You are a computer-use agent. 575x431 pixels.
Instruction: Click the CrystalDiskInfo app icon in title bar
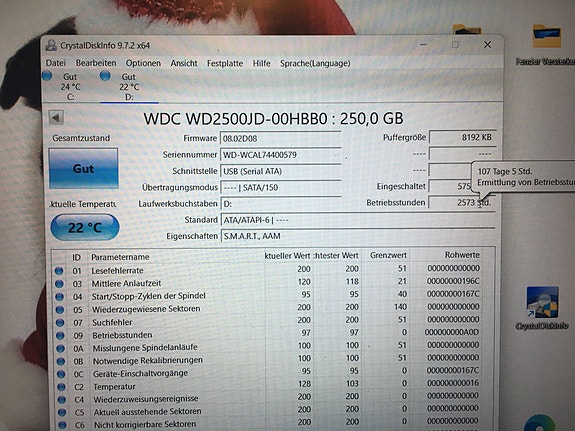click(51, 45)
